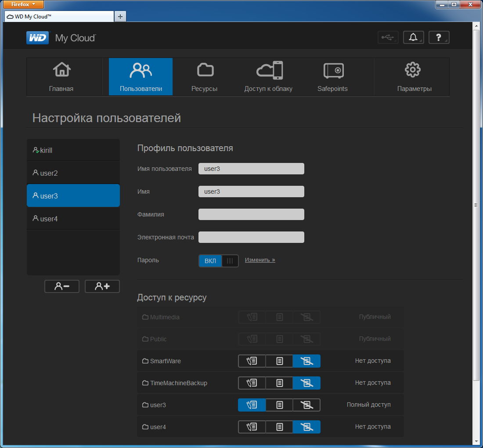Click the scrollbar up arrow

(x=476, y=25)
